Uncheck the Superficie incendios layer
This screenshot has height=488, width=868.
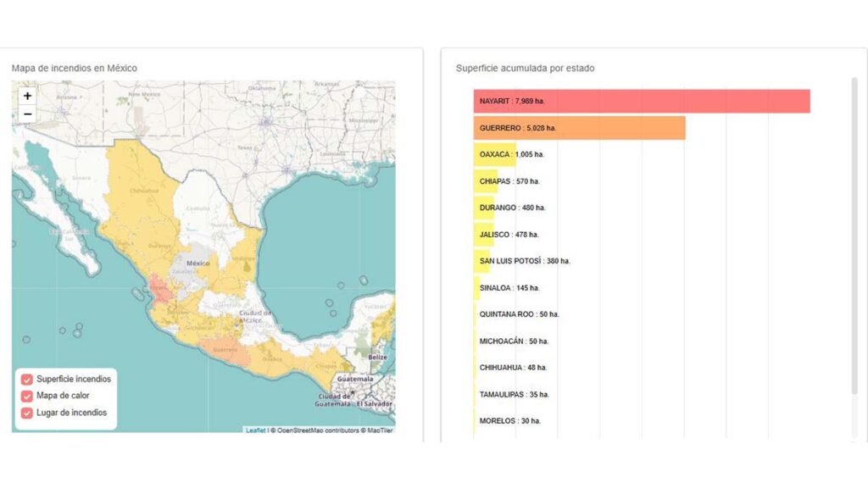point(26,380)
